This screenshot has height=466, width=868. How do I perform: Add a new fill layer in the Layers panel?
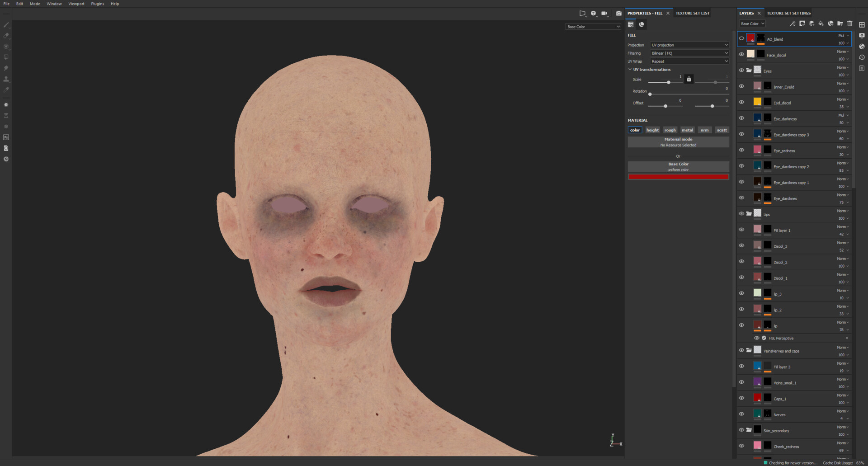[x=821, y=24]
